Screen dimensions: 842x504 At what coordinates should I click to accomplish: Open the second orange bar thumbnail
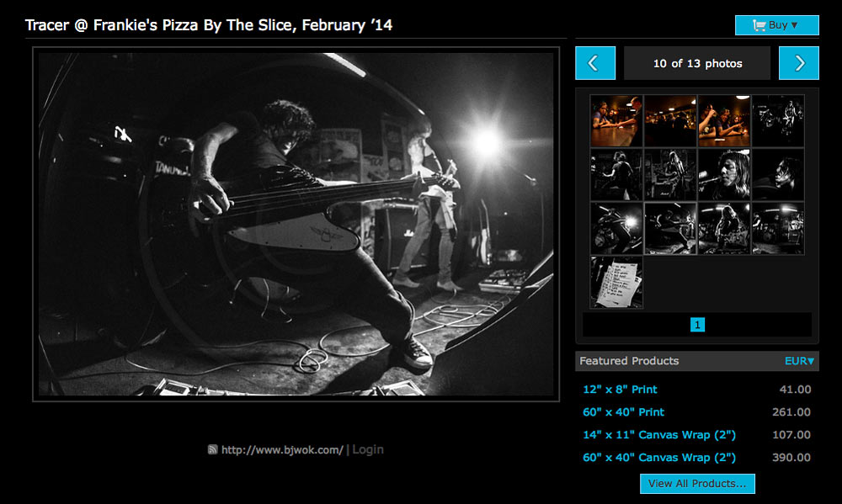670,121
